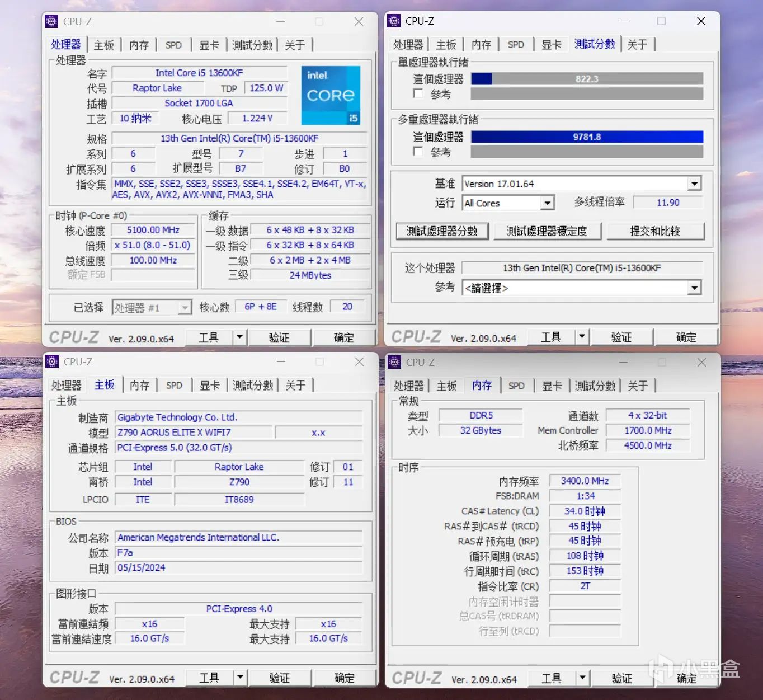This screenshot has width=763, height=700.
Task: Open 測試分數 tab in memory window
Action: tap(595, 386)
